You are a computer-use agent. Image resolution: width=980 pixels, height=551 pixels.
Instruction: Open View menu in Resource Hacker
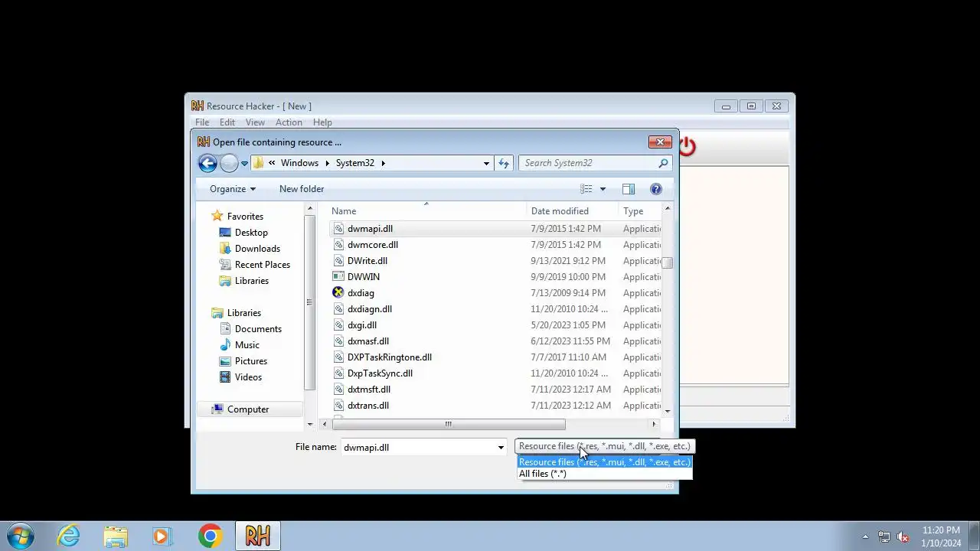255,122
